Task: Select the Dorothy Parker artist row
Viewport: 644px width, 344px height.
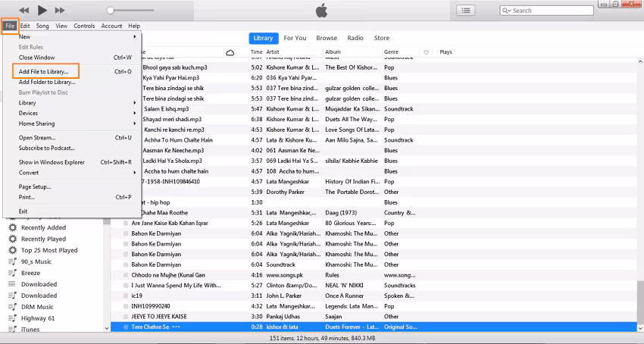Action: [374, 192]
